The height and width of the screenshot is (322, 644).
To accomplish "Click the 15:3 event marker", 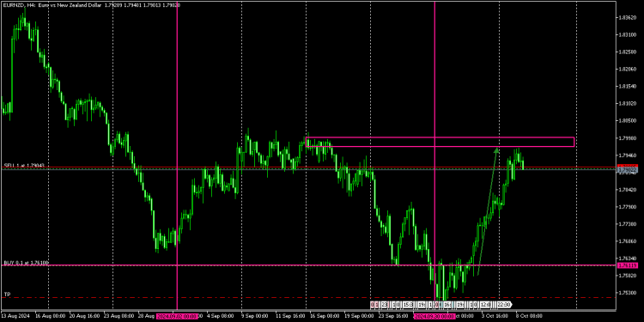I will tap(407, 304).
